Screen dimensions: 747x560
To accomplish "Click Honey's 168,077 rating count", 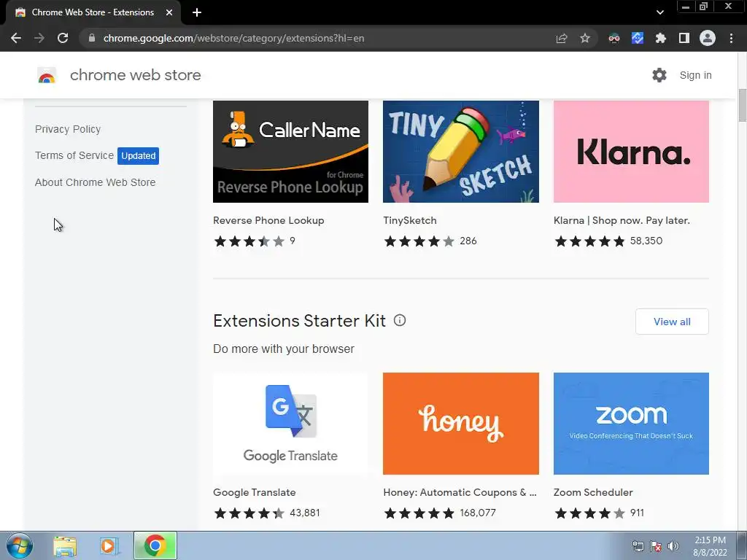I will [x=478, y=513].
